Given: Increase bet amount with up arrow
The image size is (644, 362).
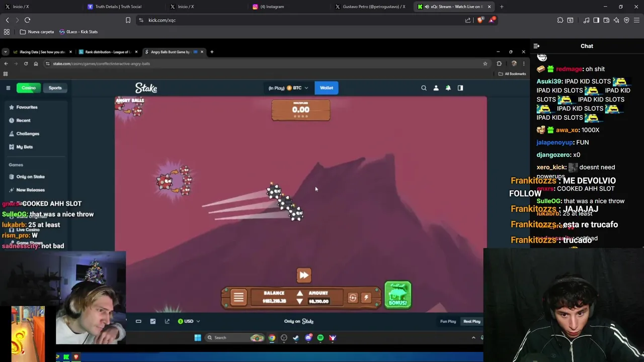Looking at the screenshot, I should pos(299,293).
